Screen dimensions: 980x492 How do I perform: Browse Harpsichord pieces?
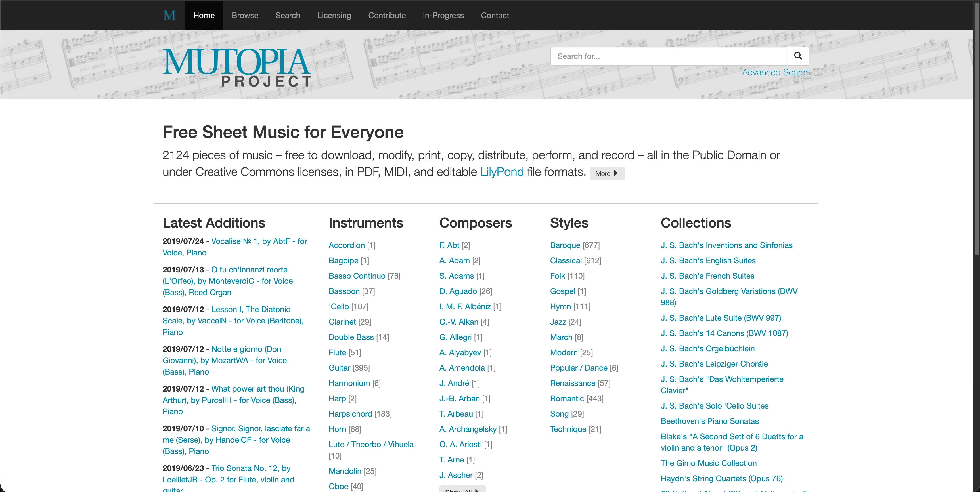(350, 414)
